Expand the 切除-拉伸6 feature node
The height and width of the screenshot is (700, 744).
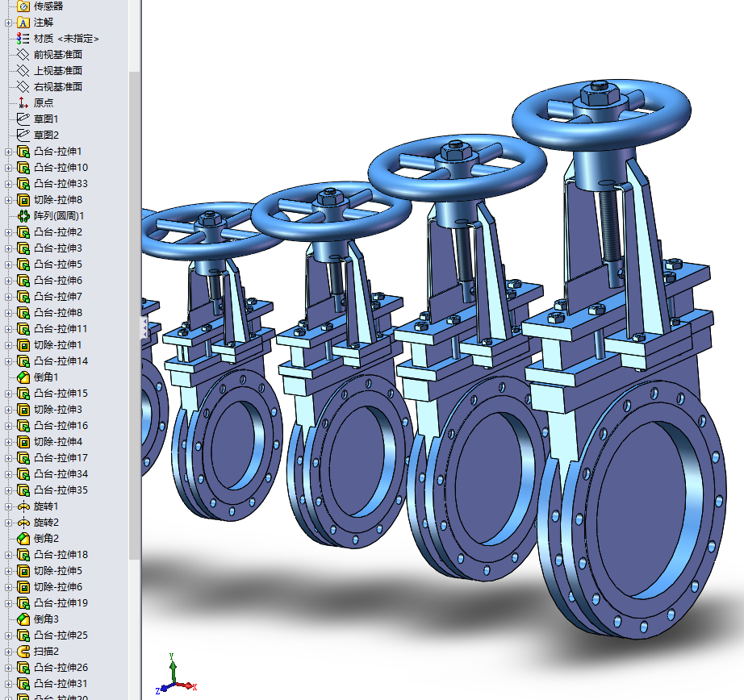tap(8, 587)
